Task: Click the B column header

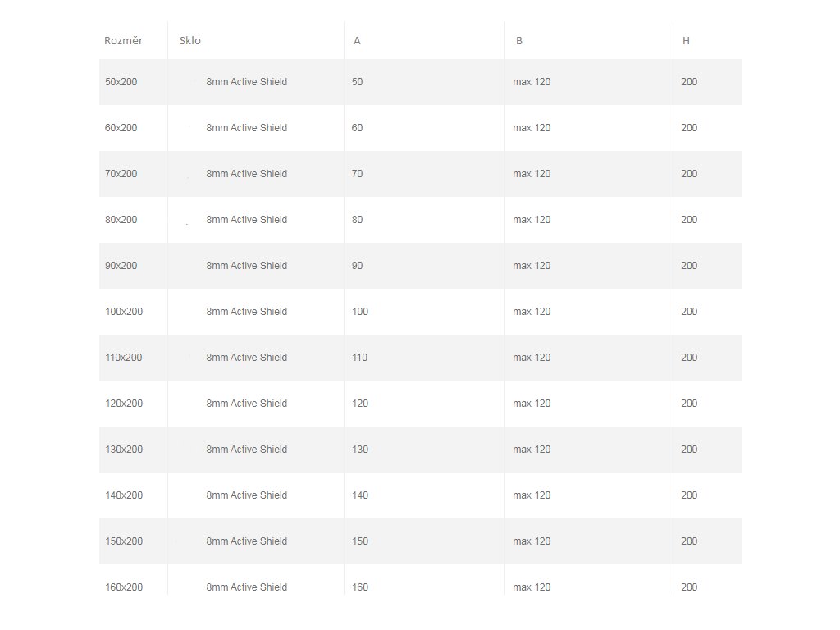Action: 519,41
